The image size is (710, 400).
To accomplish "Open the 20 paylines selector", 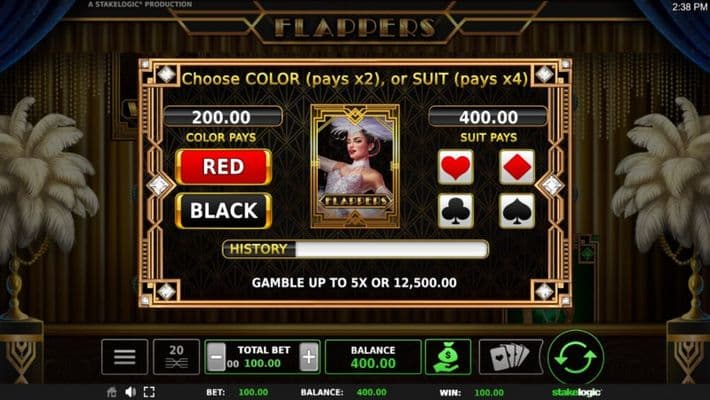I will pos(176,357).
